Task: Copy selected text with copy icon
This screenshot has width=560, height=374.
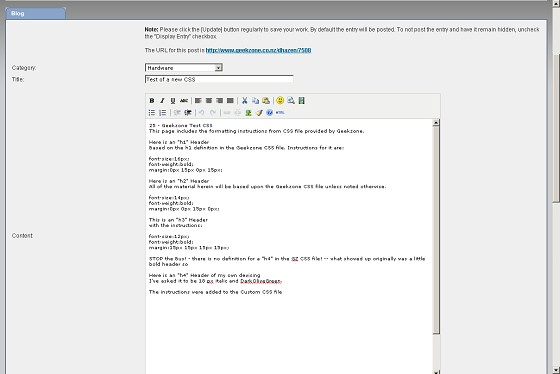Action: click(x=255, y=101)
